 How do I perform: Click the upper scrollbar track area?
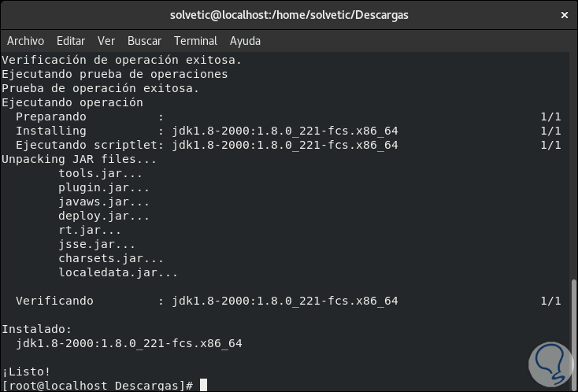[x=574, y=157]
